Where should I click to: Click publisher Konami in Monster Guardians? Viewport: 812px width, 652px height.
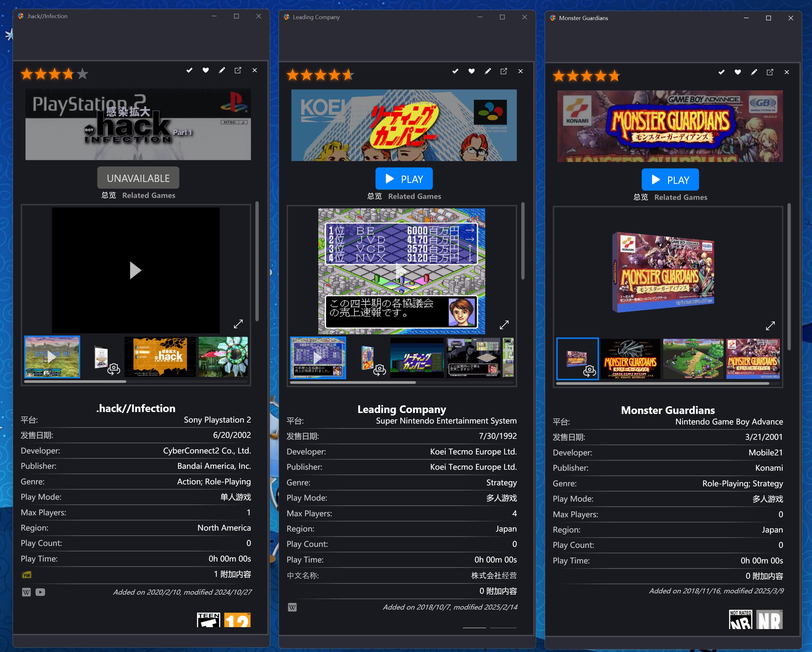[x=769, y=468]
